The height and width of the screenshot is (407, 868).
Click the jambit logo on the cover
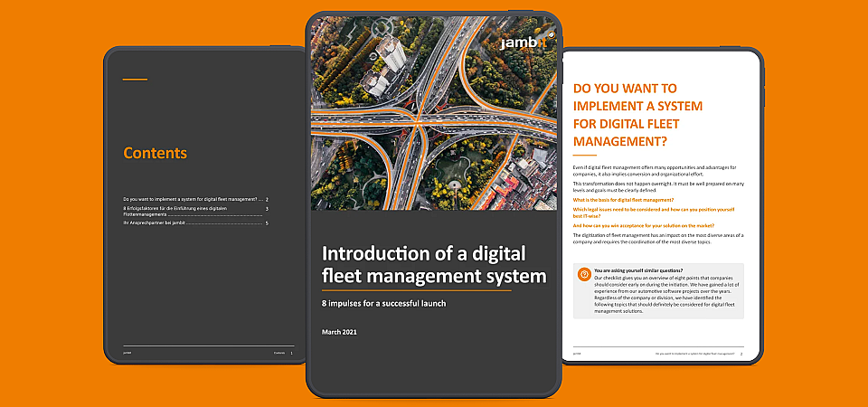526,42
